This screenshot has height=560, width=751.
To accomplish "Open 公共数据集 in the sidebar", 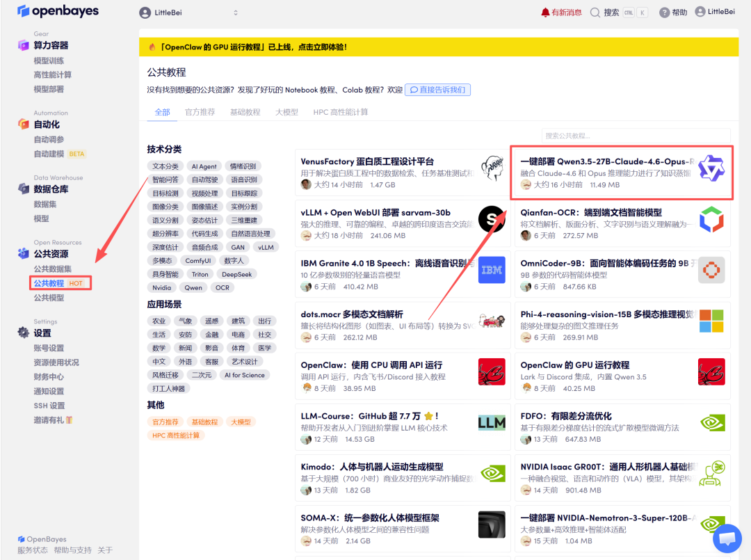I will pyautogui.click(x=52, y=269).
